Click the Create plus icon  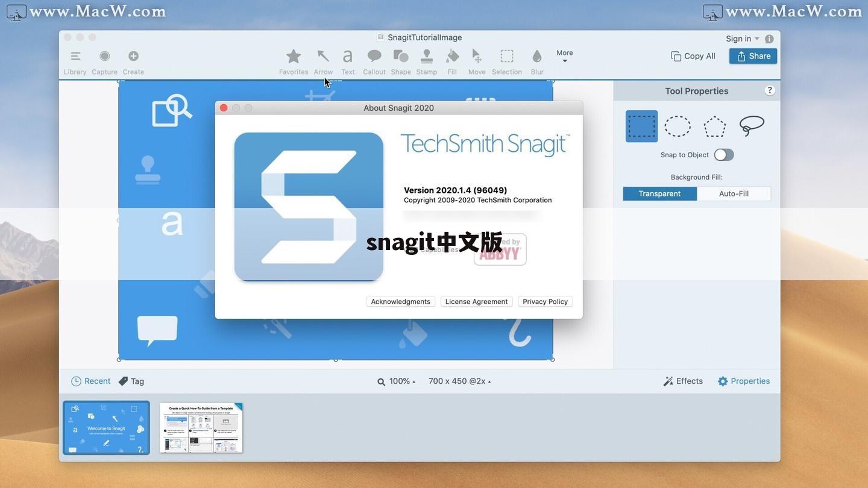pos(133,56)
